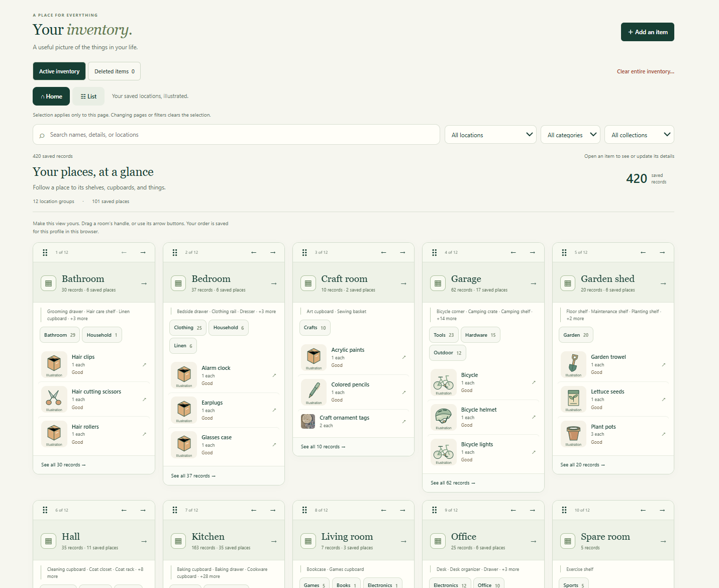Expand the Spare room arrow
Screen dimensions: 719x588
[x=663, y=541]
